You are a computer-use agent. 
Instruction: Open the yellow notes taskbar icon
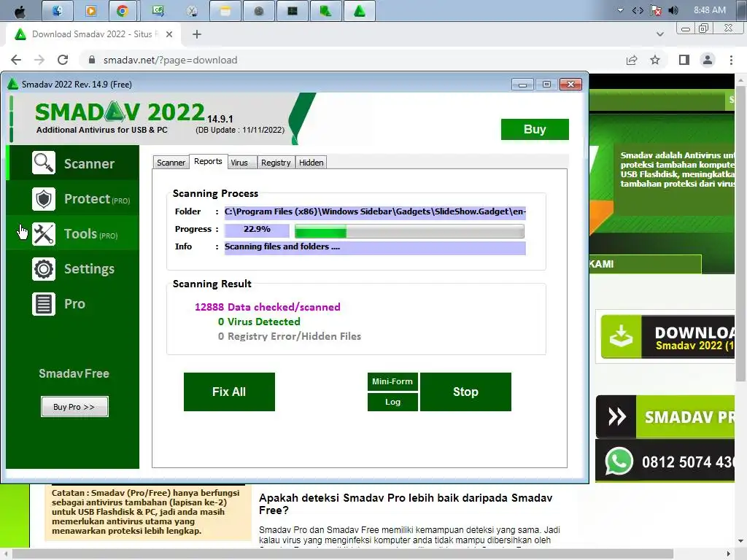[225, 11]
